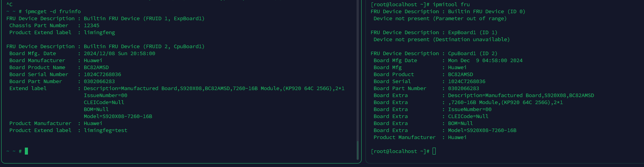Click the 'Model=S920X08-7260-16B' line in left pane
Screen dimensions: 644x167
point(118,116)
